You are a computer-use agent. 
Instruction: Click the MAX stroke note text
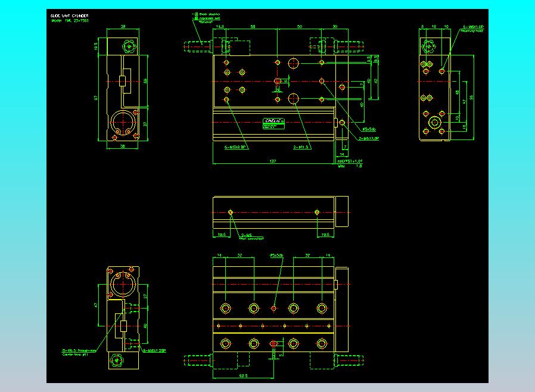point(350,161)
